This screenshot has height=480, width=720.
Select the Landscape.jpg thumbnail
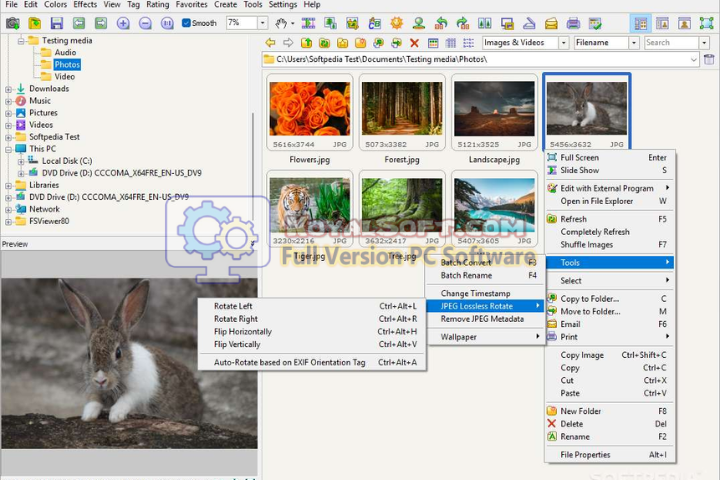[x=494, y=112]
